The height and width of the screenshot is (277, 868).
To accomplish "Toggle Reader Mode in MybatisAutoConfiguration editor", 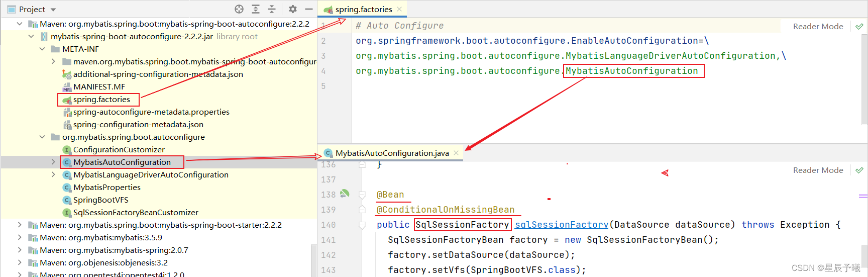I will tap(818, 170).
